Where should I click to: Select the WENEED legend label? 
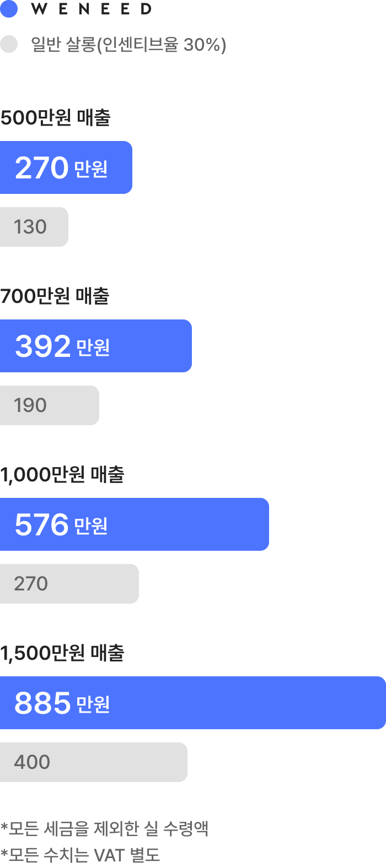(92, 9)
